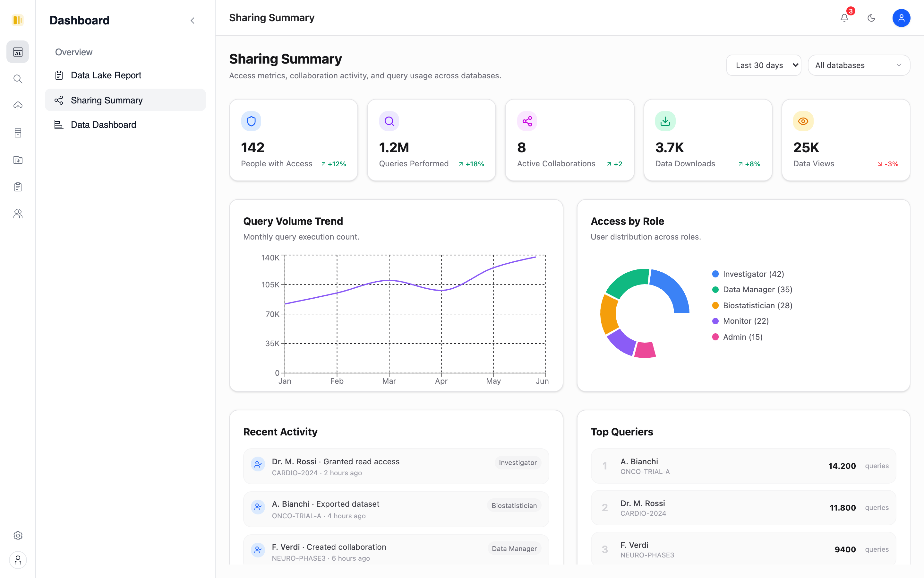The width and height of the screenshot is (924, 578).
Task: Click the Data Manager badge on F. Verdi activity
Action: (514, 548)
